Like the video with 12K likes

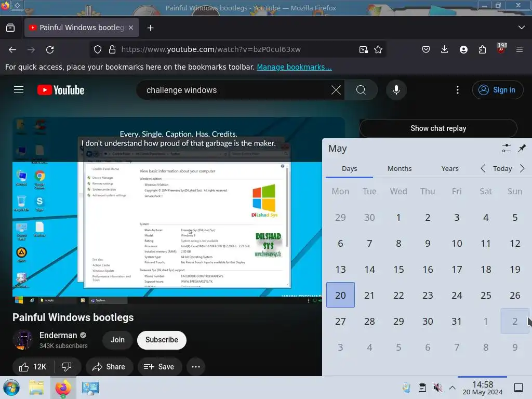(x=33, y=367)
